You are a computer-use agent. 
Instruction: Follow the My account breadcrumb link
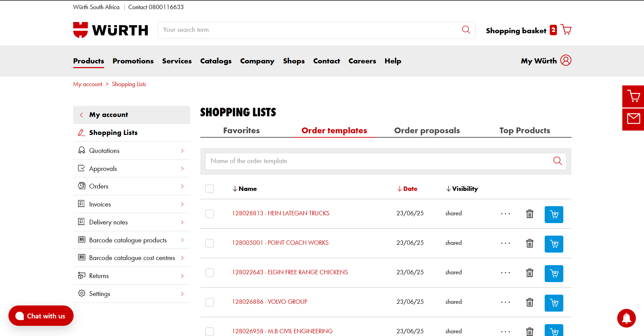click(x=87, y=84)
